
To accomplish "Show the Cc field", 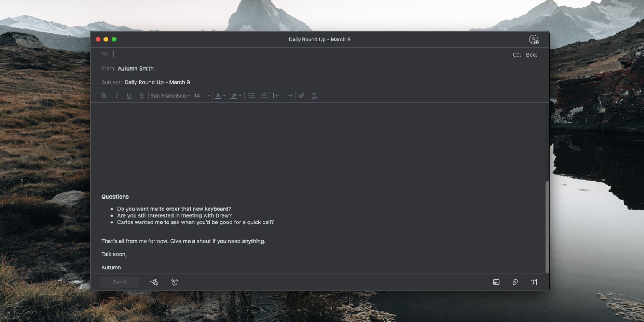I will pyautogui.click(x=517, y=55).
